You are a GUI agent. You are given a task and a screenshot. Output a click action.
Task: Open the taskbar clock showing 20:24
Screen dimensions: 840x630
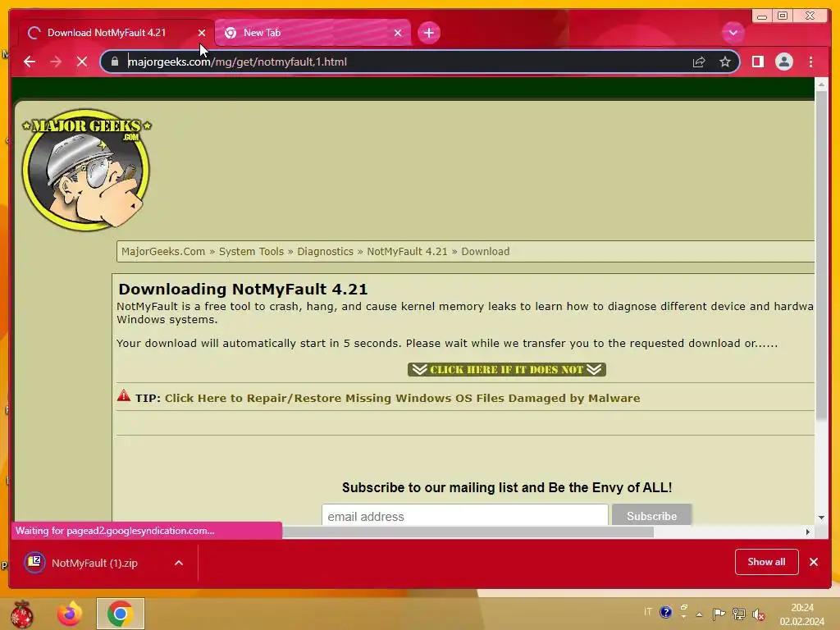(802, 614)
